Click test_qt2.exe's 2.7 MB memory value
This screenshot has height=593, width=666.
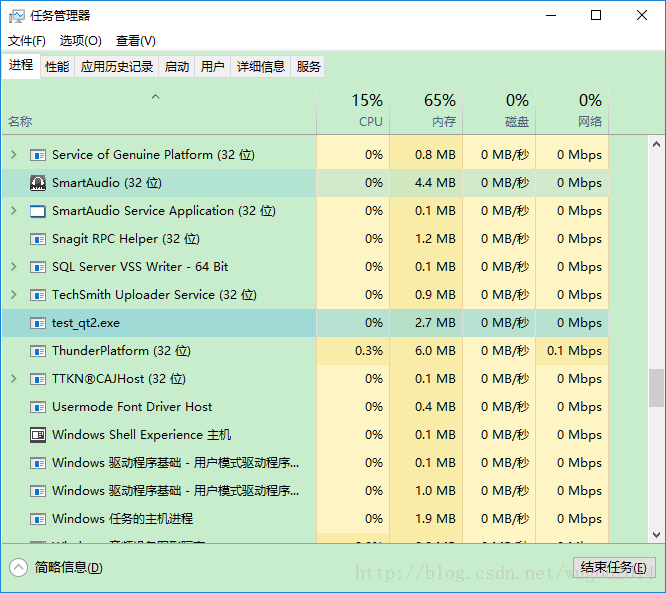[435, 323]
